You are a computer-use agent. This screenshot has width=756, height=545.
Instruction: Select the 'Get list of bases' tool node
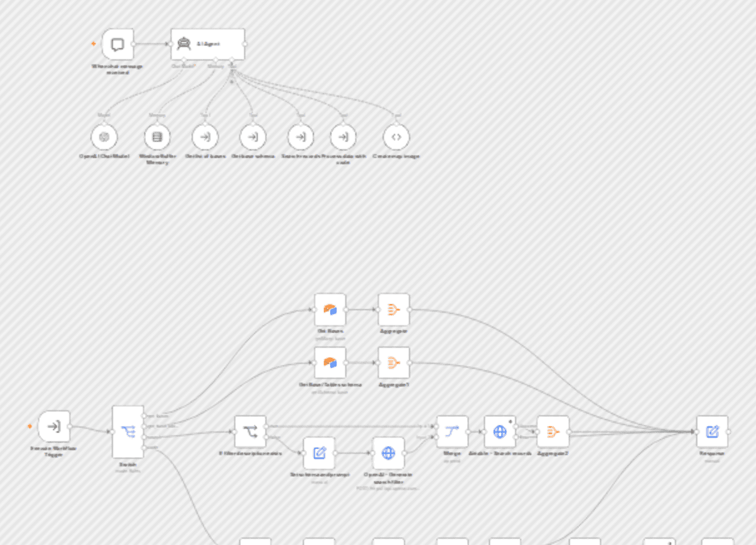(x=205, y=137)
